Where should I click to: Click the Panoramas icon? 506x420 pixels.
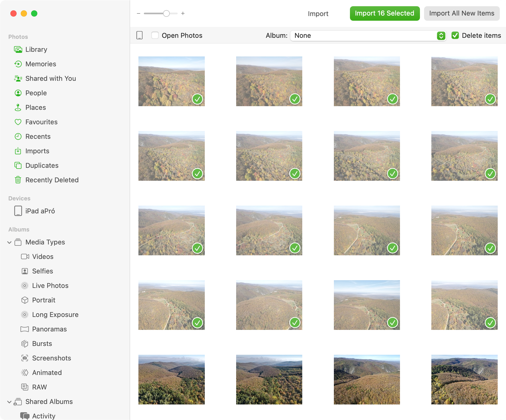[x=25, y=329]
